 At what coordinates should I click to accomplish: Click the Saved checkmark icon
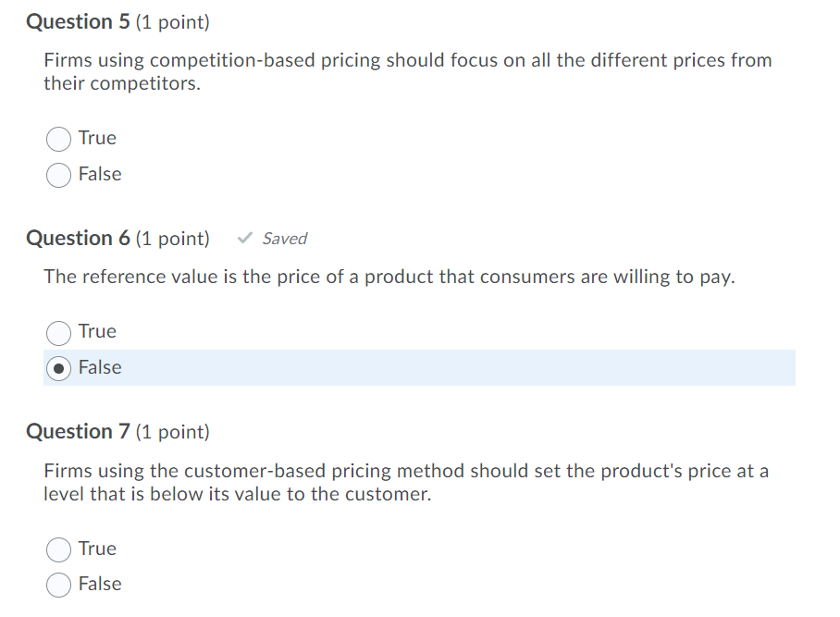click(x=243, y=238)
